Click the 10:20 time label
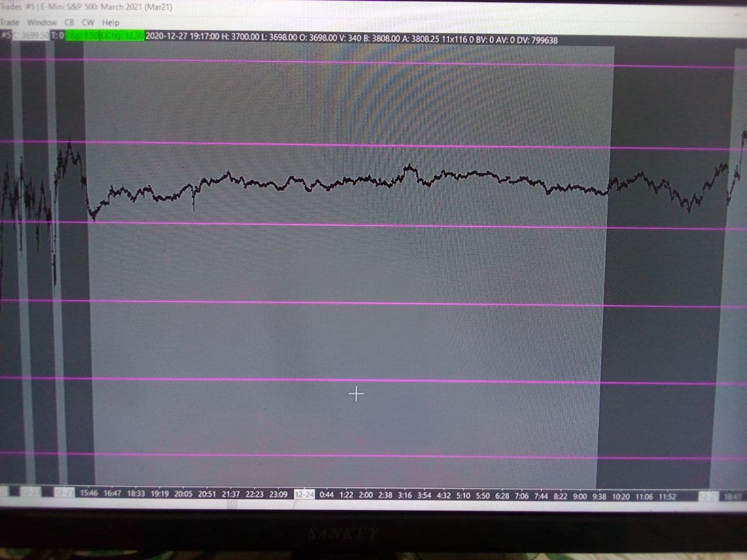This screenshot has width=747, height=560. pos(621,497)
